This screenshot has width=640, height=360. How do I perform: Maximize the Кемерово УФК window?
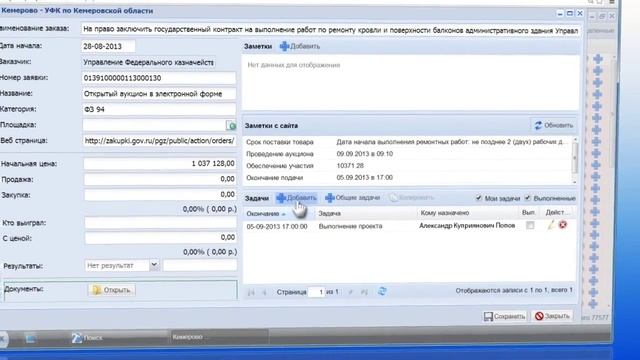click(570, 13)
